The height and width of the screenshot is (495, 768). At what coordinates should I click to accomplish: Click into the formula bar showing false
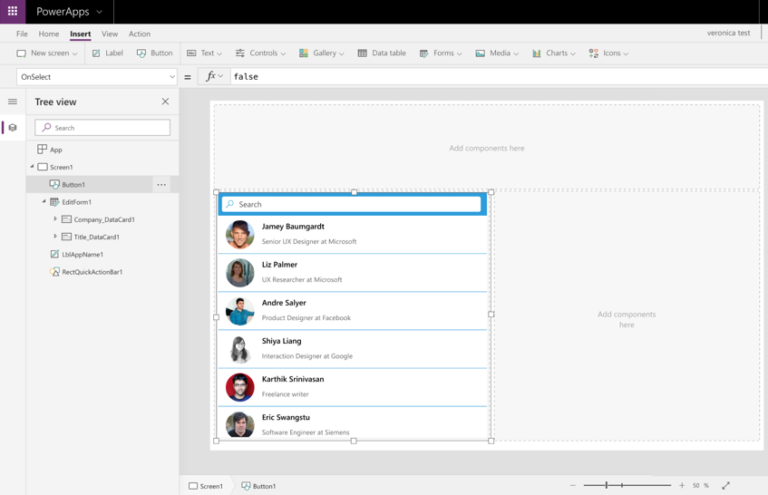click(500, 76)
